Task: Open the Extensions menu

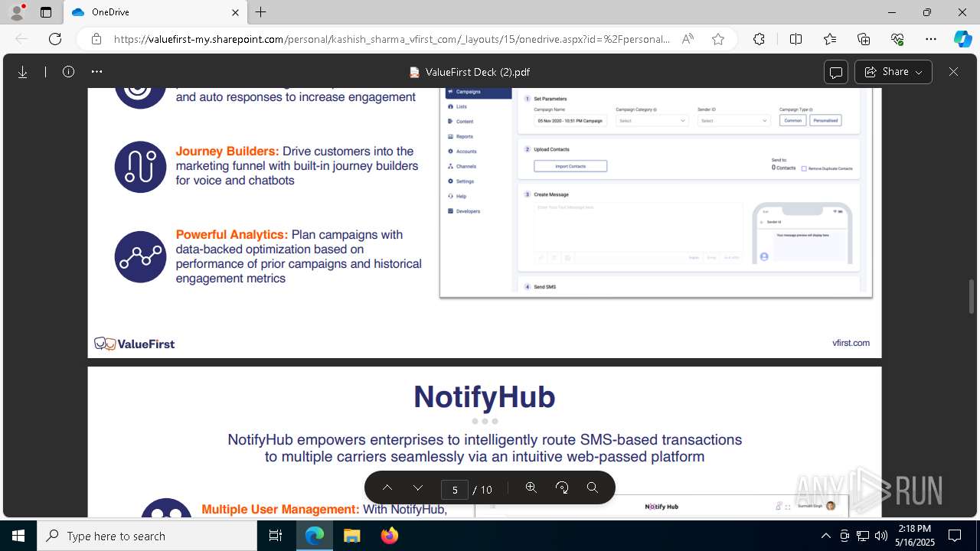Action: tap(759, 39)
